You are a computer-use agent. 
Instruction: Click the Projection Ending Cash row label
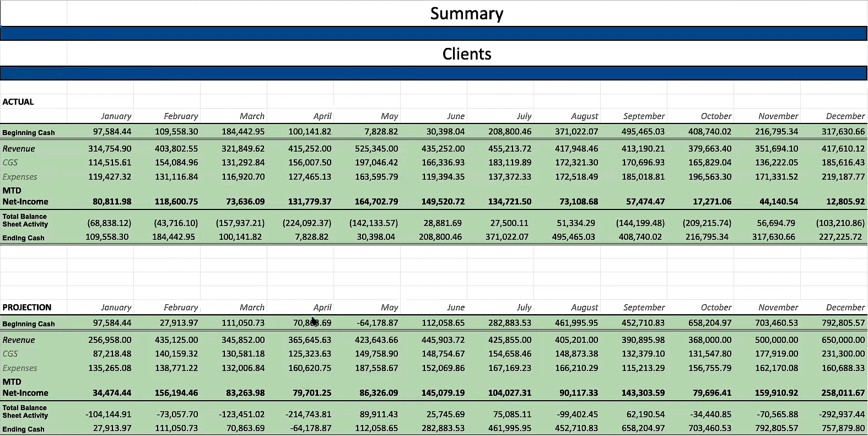tap(23, 429)
